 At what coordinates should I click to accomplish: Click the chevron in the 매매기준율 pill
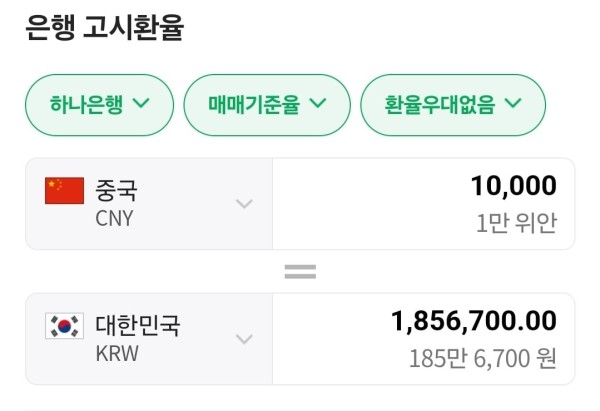coord(318,103)
